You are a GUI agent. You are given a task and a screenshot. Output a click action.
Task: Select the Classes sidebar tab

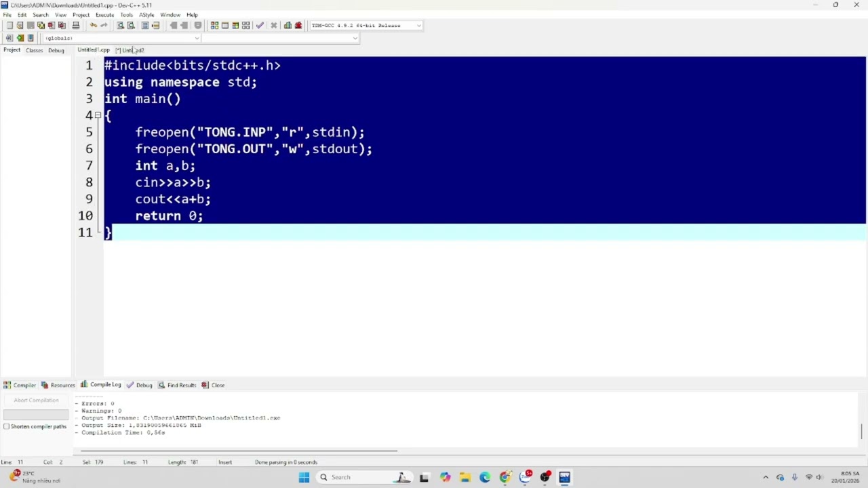(x=34, y=50)
